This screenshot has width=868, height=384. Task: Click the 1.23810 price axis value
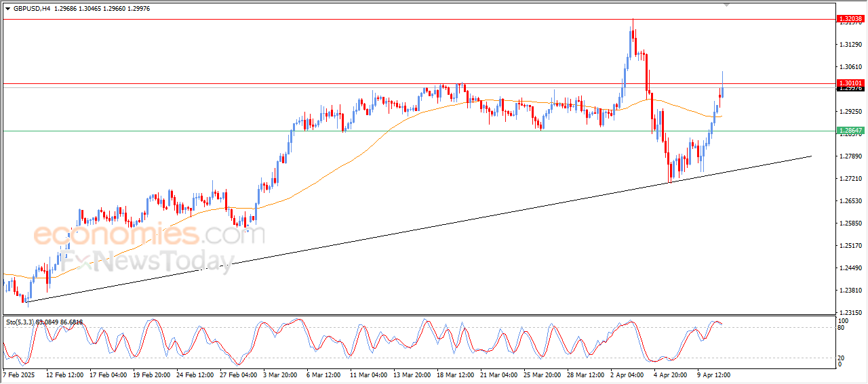pos(850,290)
